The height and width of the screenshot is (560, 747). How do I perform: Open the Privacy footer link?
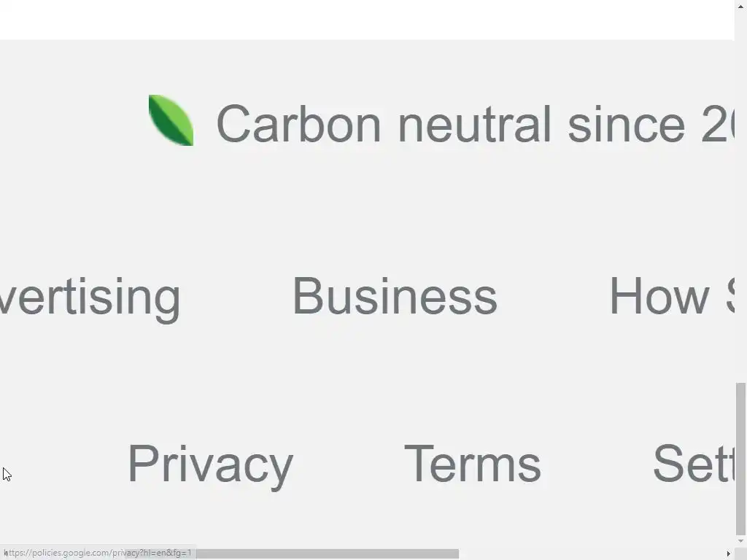(x=210, y=464)
